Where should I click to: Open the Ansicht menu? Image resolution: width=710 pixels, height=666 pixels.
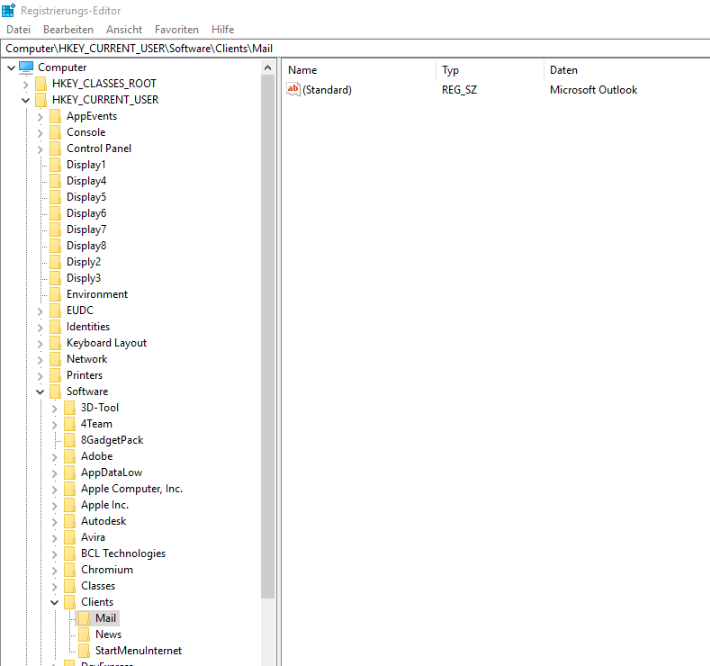pyautogui.click(x=124, y=29)
